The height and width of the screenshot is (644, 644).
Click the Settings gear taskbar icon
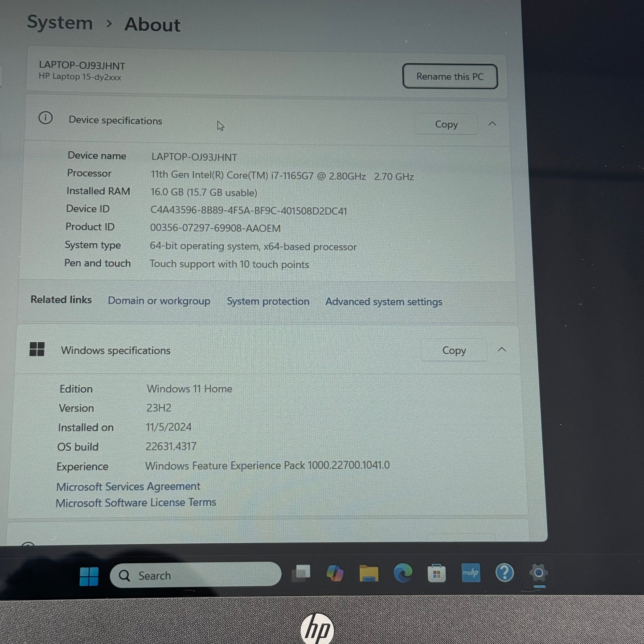[538, 573]
